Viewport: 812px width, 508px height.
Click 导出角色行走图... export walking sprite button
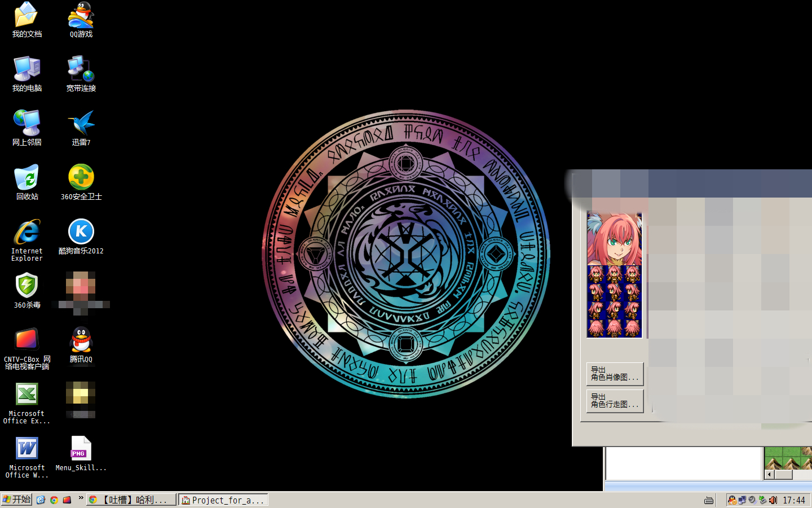615,401
